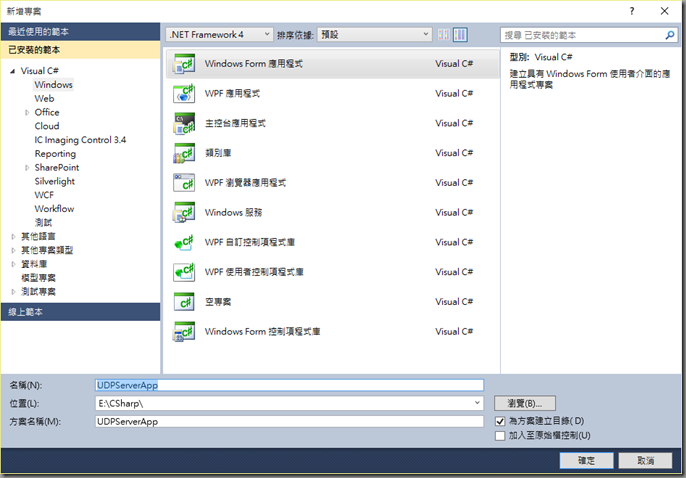Click the 瀏覽(B)... browse button
Screen dimensions: 686x478
pyautogui.click(x=525, y=403)
